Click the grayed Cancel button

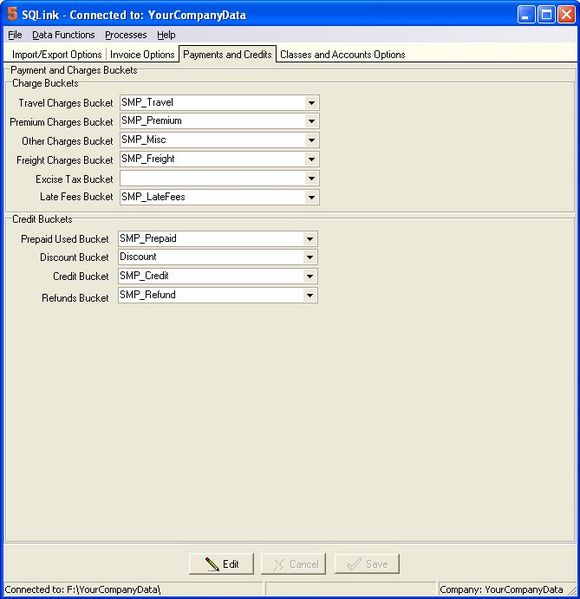point(293,564)
